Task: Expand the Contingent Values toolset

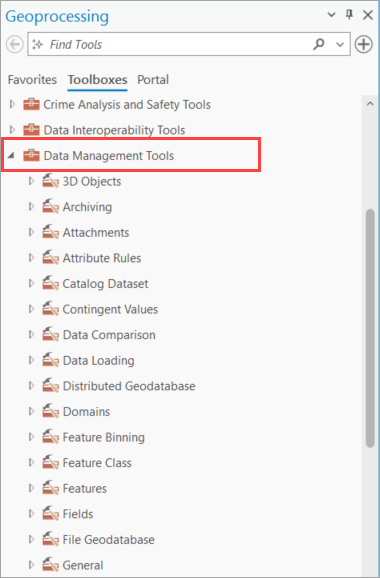Action: click(x=31, y=309)
